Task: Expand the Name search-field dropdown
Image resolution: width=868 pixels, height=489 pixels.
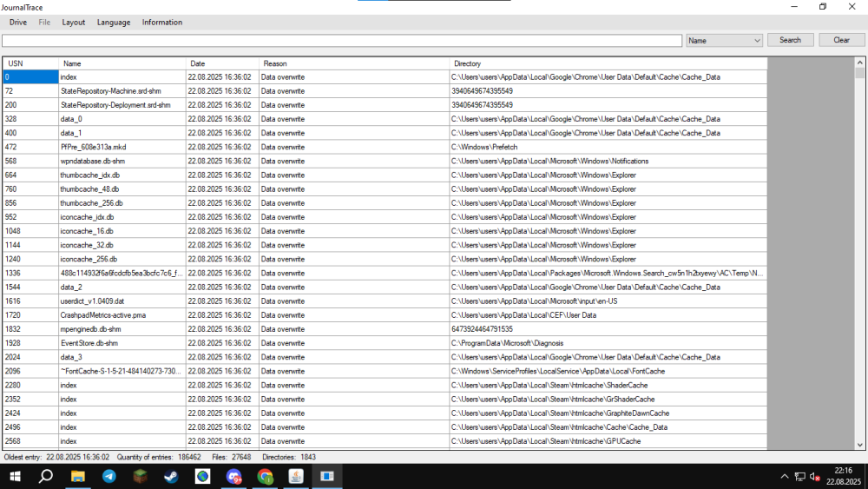Action: pos(724,41)
